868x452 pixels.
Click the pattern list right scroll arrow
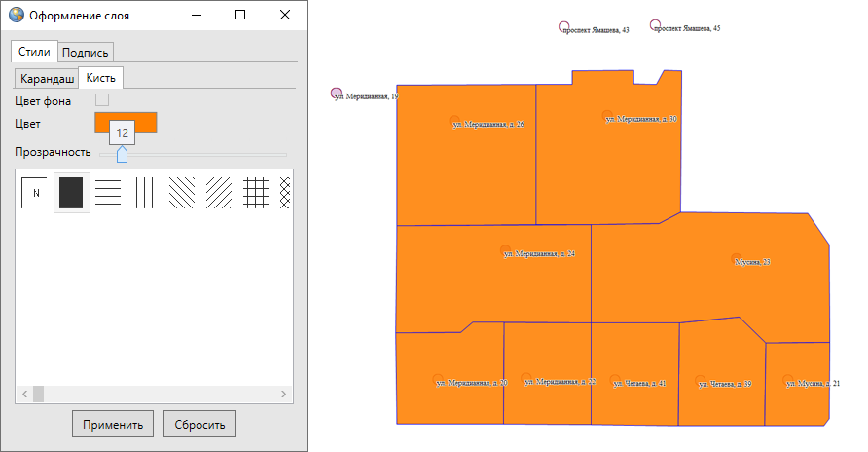coord(284,395)
